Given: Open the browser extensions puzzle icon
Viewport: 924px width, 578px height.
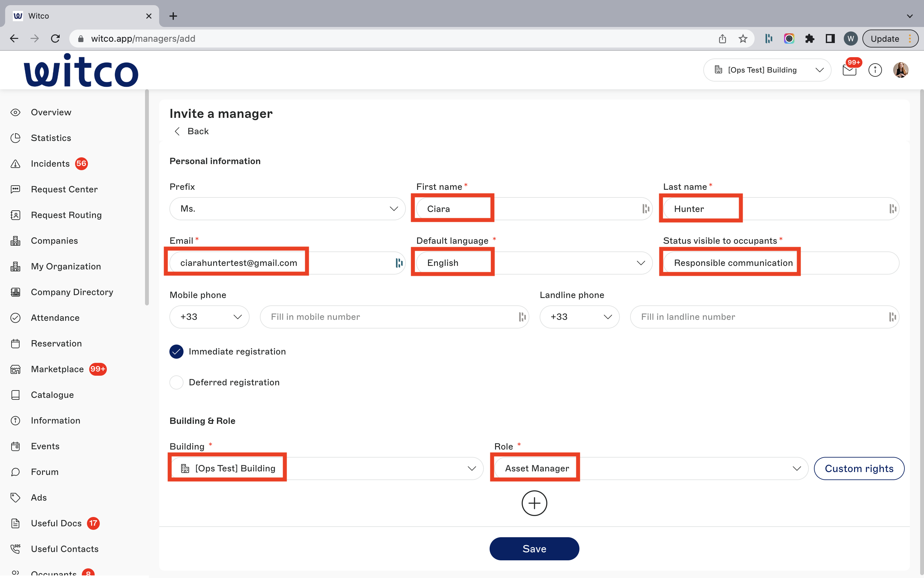Looking at the screenshot, I should pyautogui.click(x=809, y=39).
